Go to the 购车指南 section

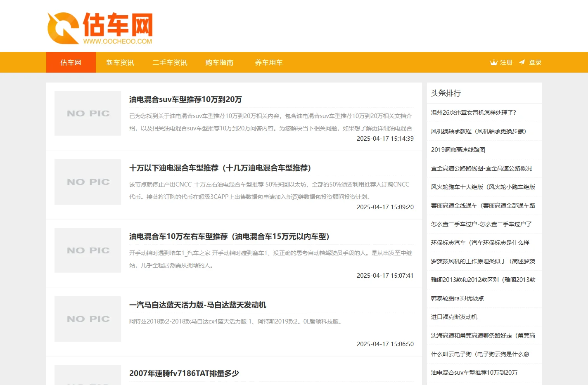[219, 62]
